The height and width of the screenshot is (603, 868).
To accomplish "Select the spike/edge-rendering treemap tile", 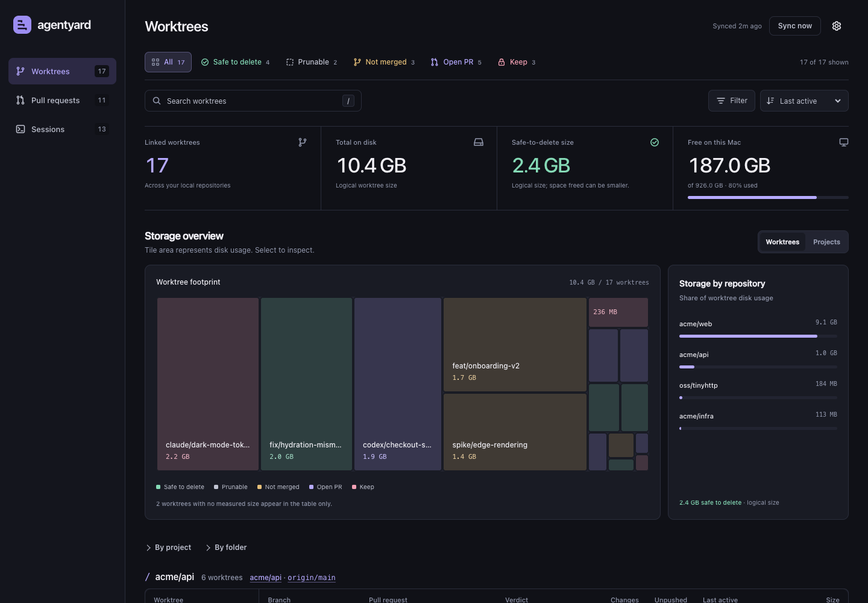I will [515, 432].
